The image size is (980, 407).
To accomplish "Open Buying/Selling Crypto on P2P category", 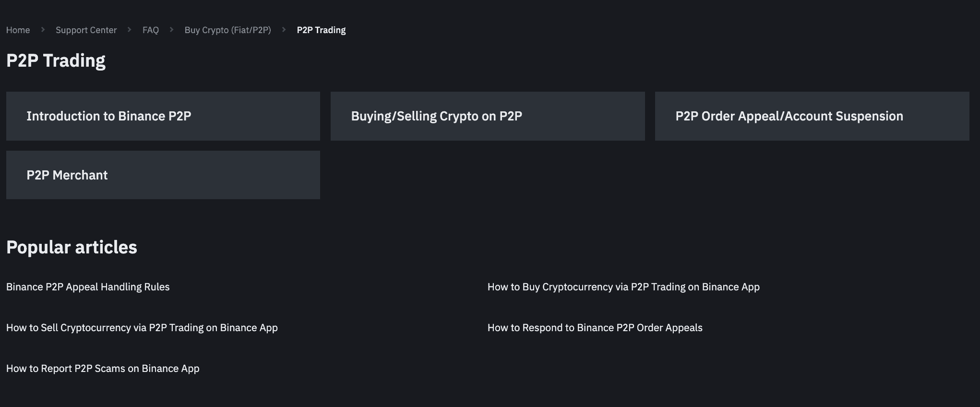I will click(487, 116).
